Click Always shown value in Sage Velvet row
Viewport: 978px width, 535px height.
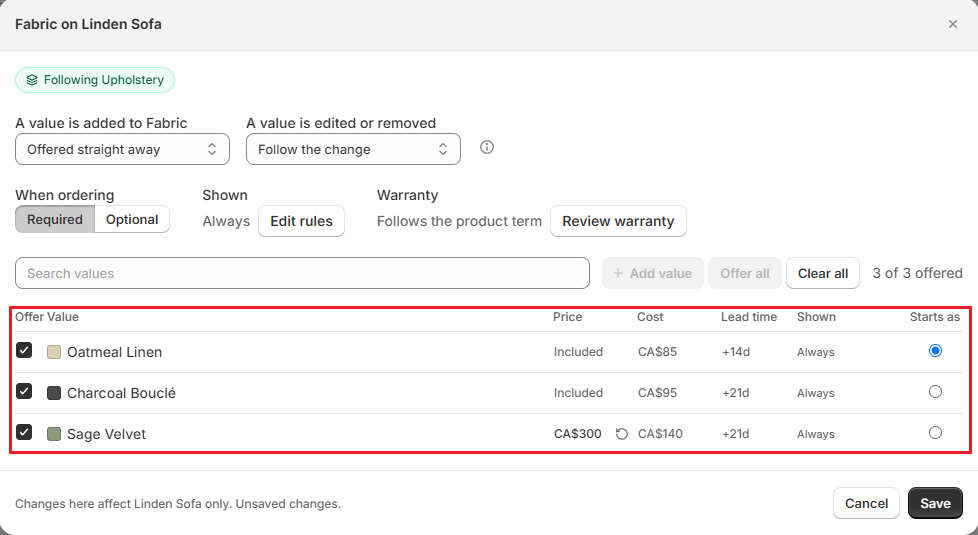[x=816, y=434]
